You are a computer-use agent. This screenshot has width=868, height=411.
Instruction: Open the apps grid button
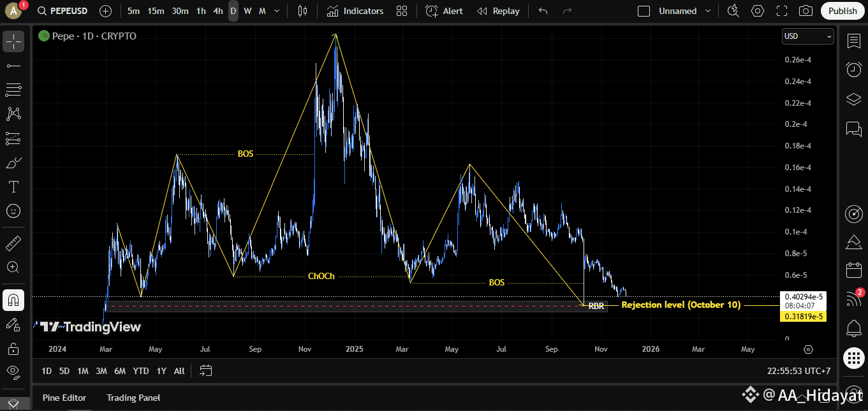(x=853, y=358)
